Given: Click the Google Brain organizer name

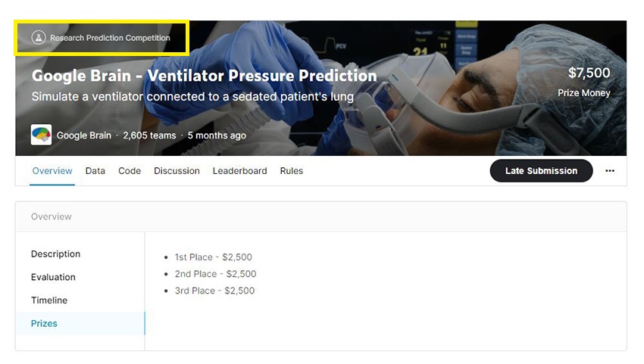Looking at the screenshot, I should [x=83, y=135].
